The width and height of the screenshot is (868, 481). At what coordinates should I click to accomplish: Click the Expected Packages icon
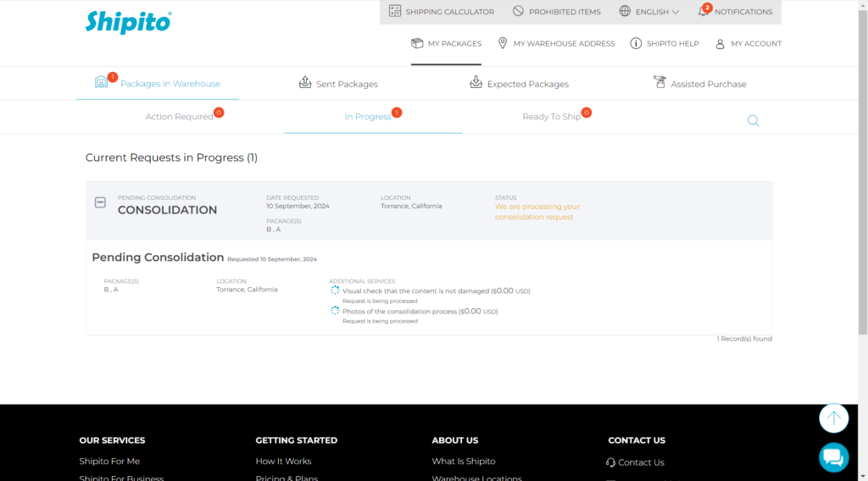(476, 82)
